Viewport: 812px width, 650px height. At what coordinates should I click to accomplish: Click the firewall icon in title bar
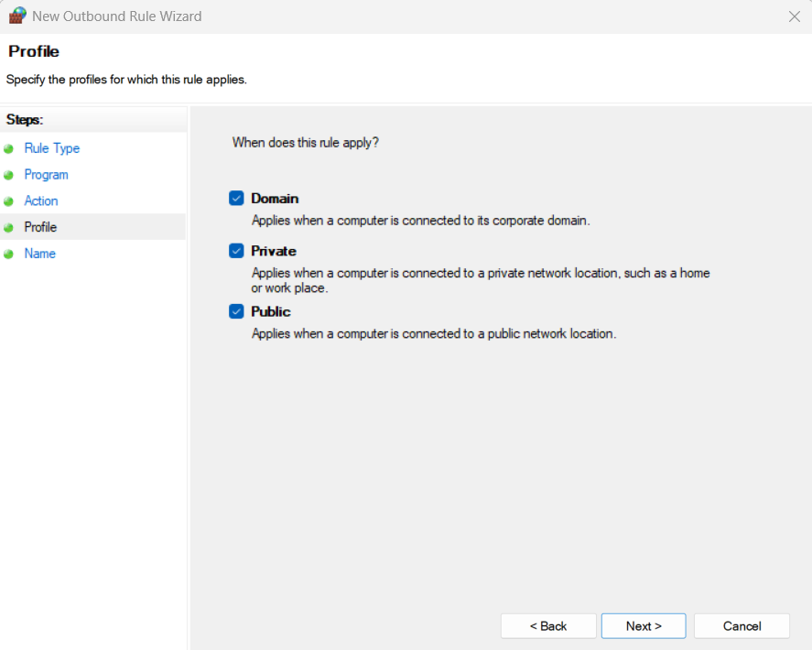(x=17, y=16)
